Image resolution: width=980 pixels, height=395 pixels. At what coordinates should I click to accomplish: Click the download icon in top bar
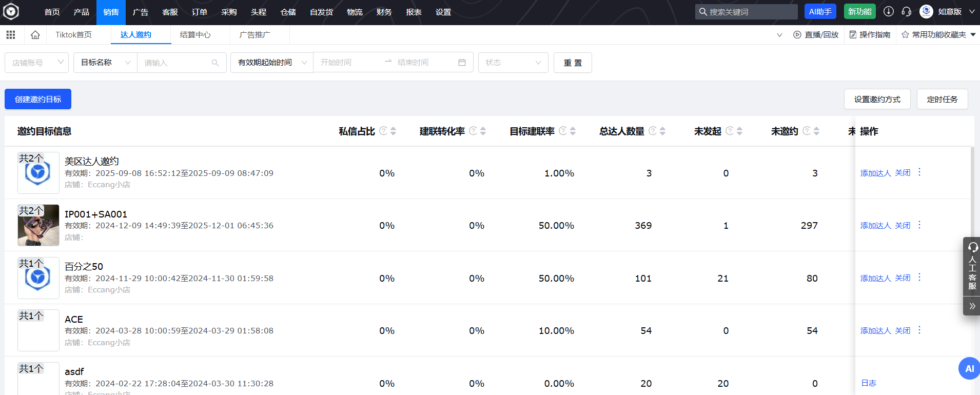(x=889, y=12)
